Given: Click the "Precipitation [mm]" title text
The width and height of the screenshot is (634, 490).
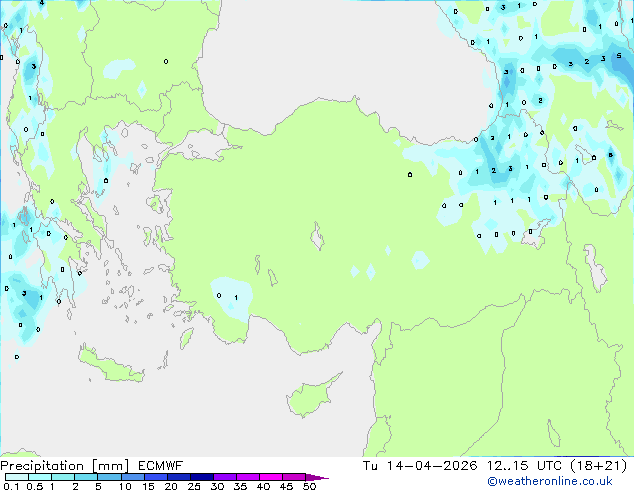Looking at the screenshot, I should point(65,466).
